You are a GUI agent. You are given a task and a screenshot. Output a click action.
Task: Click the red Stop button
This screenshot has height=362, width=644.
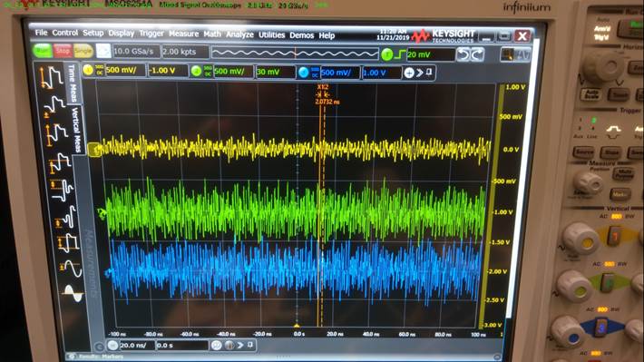(63, 51)
